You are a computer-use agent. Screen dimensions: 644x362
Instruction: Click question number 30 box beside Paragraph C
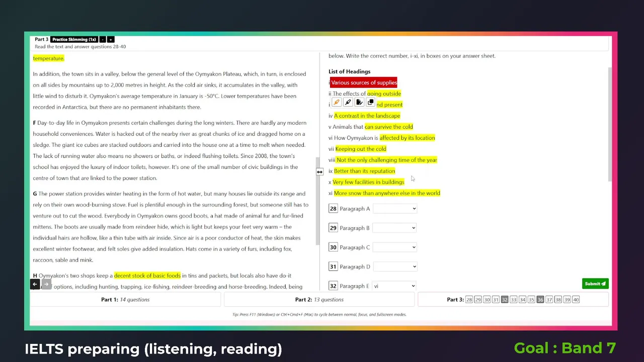click(333, 247)
